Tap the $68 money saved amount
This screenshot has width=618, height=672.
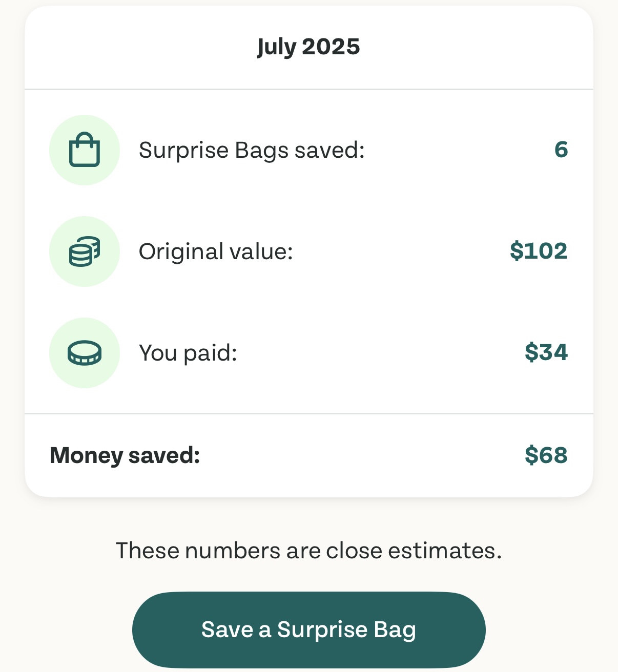click(546, 455)
